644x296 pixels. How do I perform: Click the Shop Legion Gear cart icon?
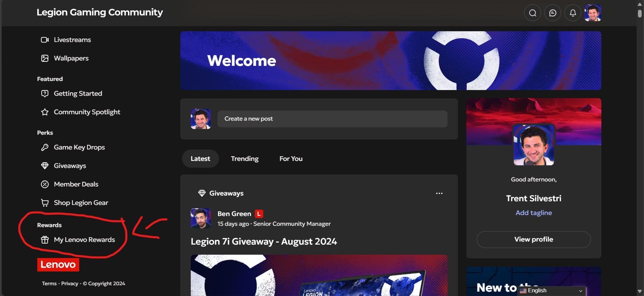[x=45, y=203]
